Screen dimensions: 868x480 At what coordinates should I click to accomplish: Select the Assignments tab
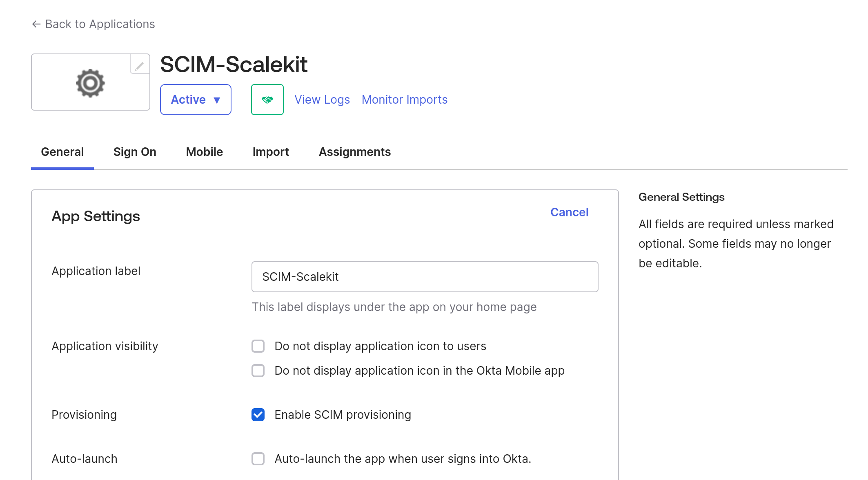pyautogui.click(x=355, y=151)
